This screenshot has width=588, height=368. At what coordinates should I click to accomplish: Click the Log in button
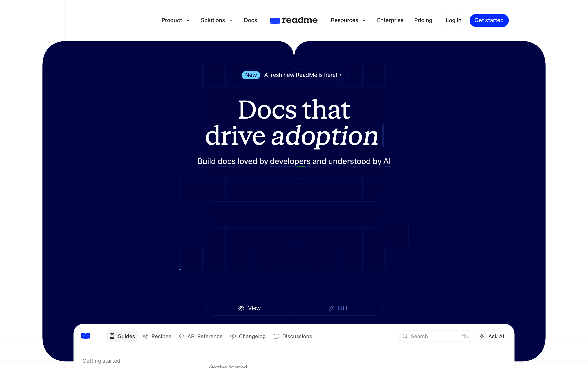453,20
